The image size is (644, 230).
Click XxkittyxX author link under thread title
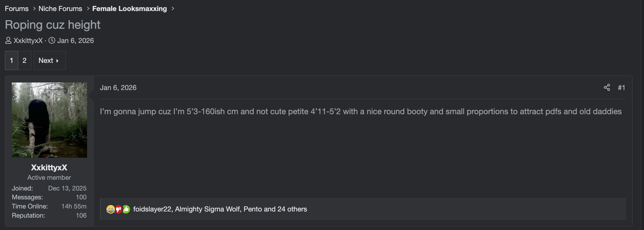click(x=28, y=41)
